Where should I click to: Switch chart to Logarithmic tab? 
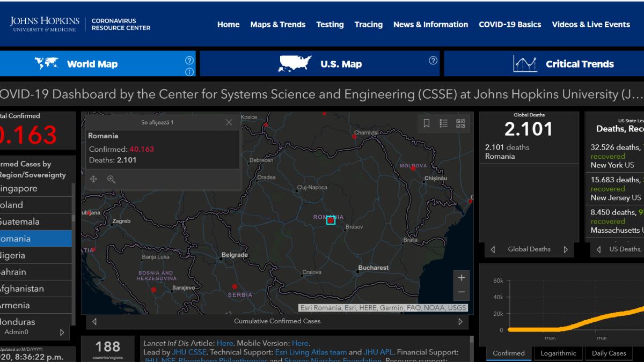pyautogui.click(x=558, y=353)
